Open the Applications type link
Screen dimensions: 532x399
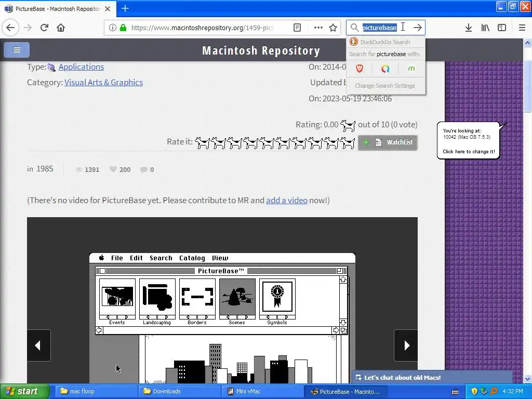(x=81, y=67)
